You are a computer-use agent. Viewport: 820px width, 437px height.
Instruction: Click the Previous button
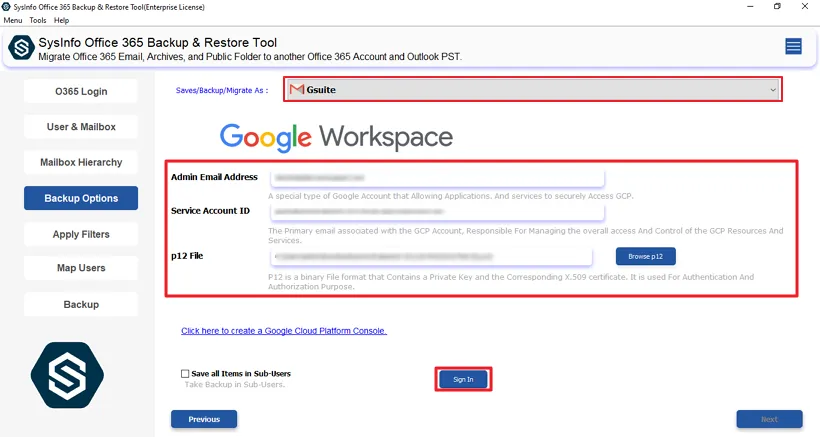[204, 419]
